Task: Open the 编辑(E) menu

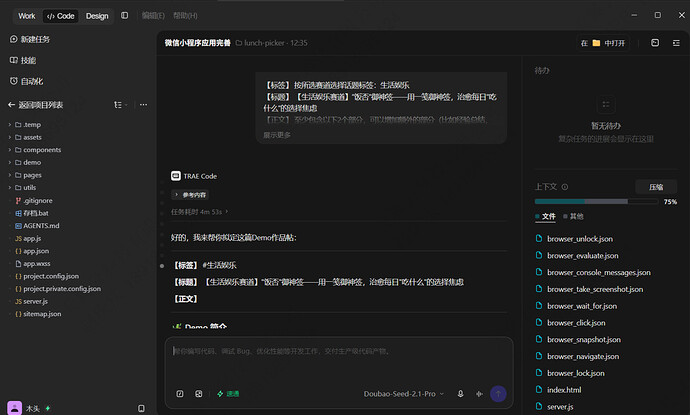Action: point(153,15)
